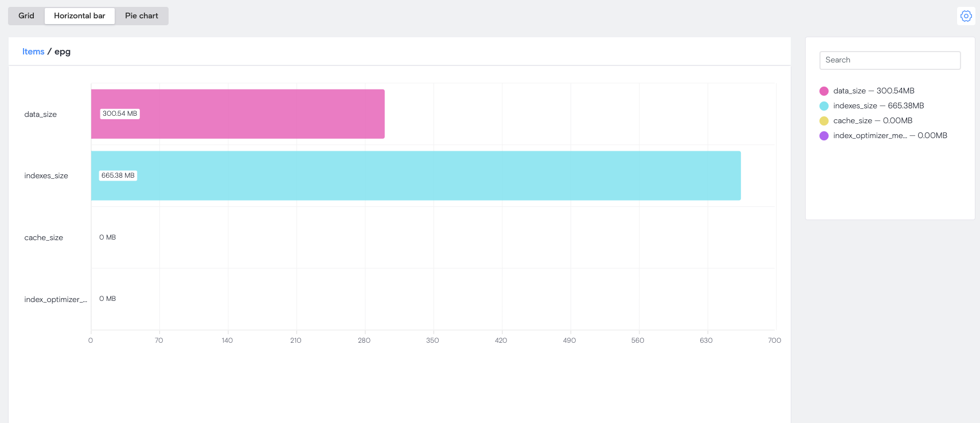Image resolution: width=980 pixels, height=423 pixels.
Task: Click the legend Search input field
Action: [890, 60]
